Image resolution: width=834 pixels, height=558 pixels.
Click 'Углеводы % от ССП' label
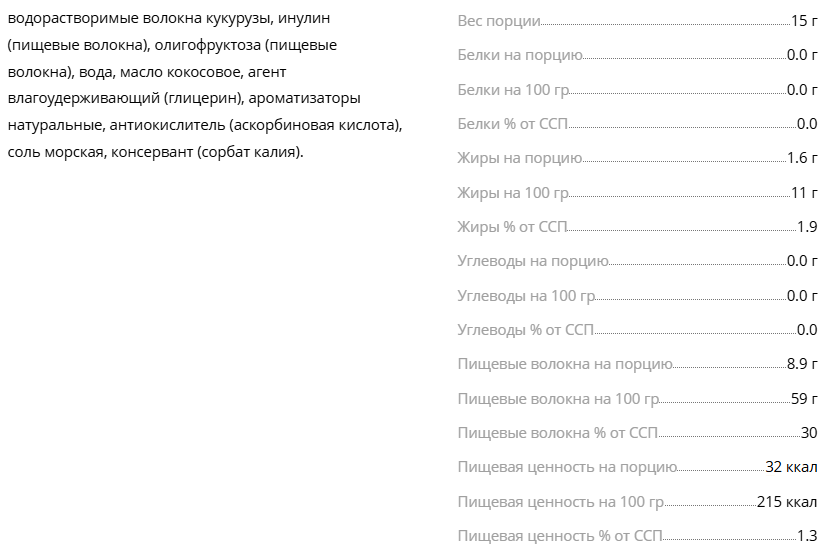526,330
